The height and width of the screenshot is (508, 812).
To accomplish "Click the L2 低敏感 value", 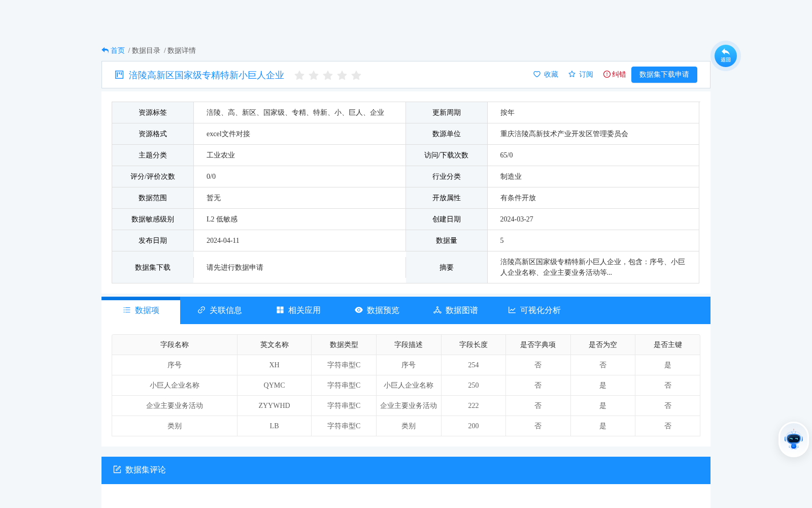I will pos(222,219).
